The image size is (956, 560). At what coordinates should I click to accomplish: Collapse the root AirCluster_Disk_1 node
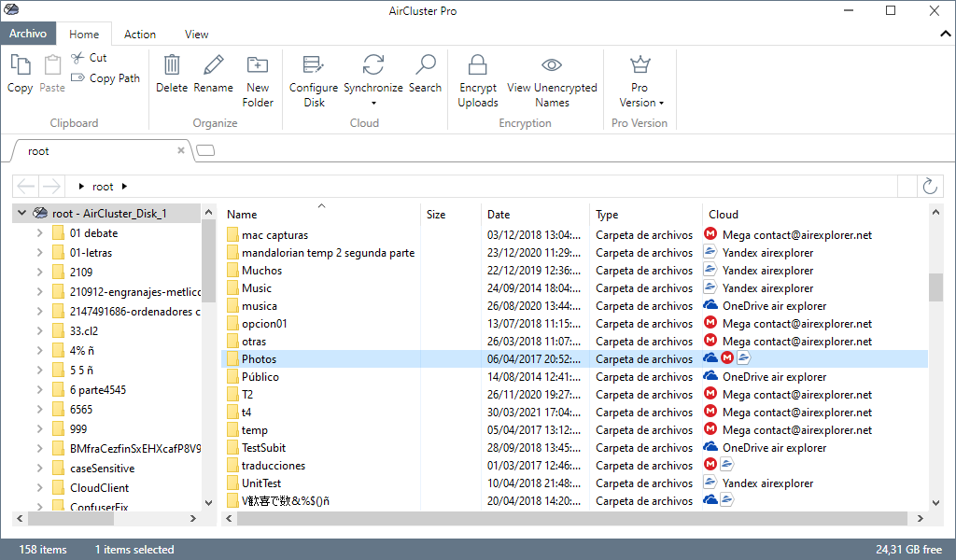coord(22,213)
